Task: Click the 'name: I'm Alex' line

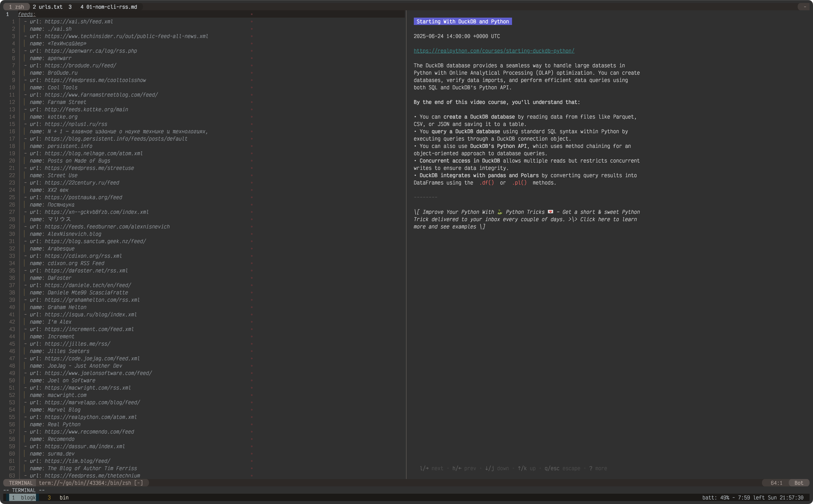Action: click(51, 322)
